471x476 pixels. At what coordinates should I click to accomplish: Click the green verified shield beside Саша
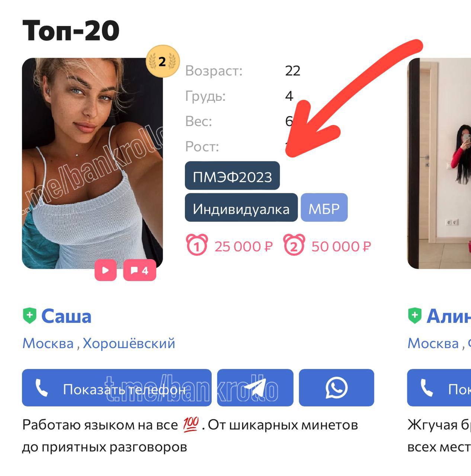tap(30, 316)
